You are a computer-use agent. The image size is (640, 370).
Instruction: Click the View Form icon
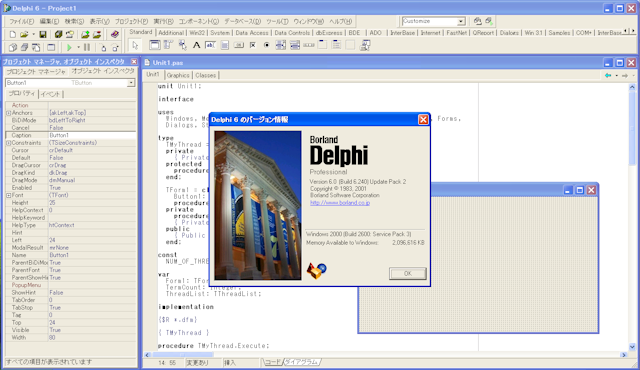click(x=24, y=47)
